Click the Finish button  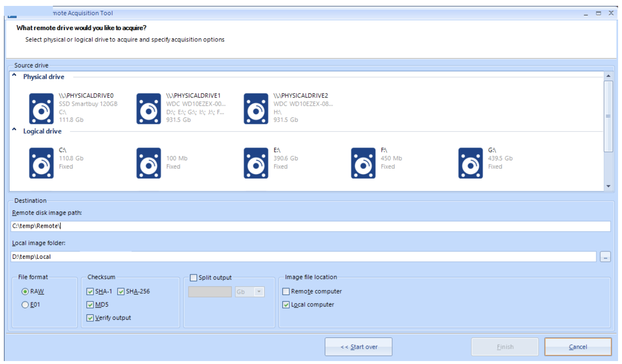point(505,347)
